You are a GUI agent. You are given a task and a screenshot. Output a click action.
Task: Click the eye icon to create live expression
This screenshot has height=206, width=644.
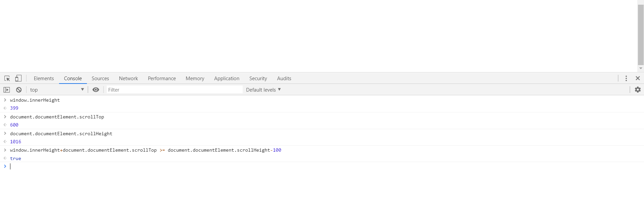pyautogui.click(x=96, y=90)
